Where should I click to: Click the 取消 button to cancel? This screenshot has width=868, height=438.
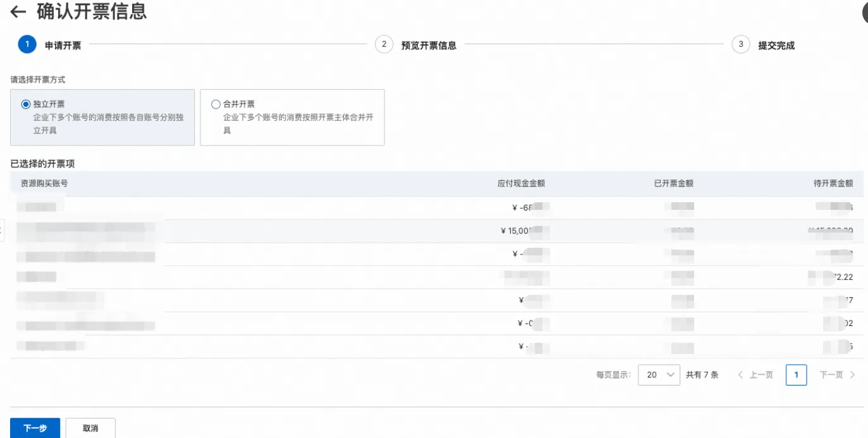[x=90, y=427]
